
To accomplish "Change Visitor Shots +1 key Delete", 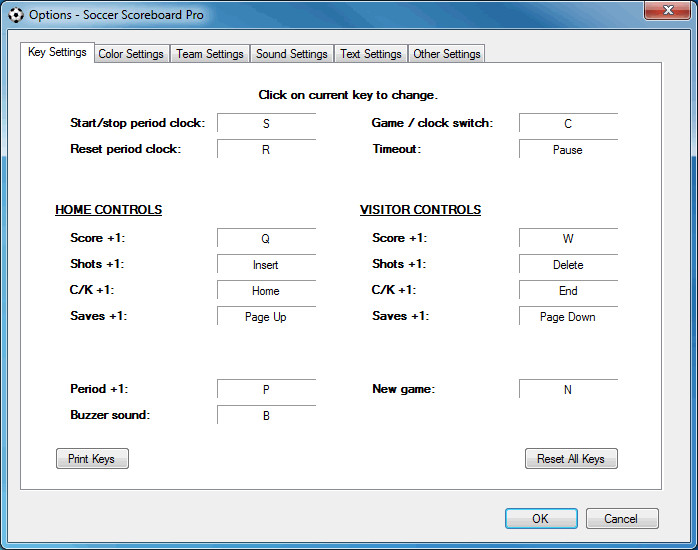I will click(568, 264).
